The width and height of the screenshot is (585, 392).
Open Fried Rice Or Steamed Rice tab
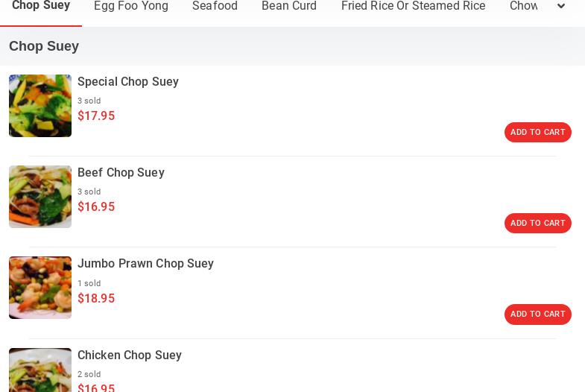point(413,7)
